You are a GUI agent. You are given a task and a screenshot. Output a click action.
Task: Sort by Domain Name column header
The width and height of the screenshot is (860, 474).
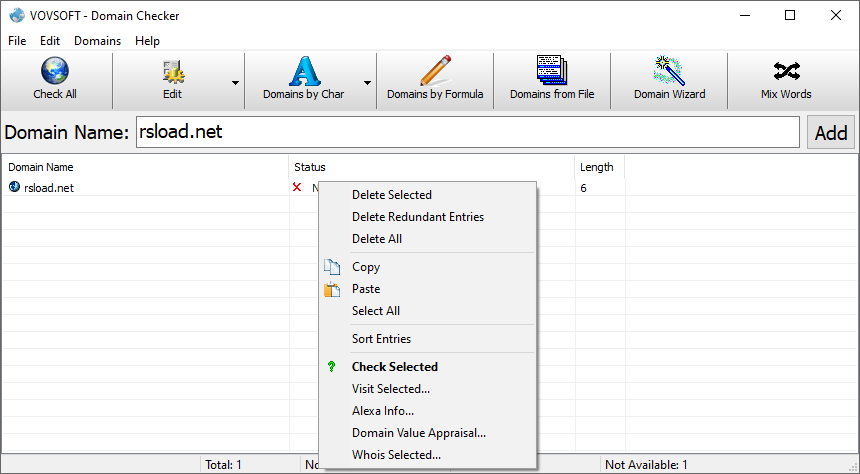click(145, 167)
